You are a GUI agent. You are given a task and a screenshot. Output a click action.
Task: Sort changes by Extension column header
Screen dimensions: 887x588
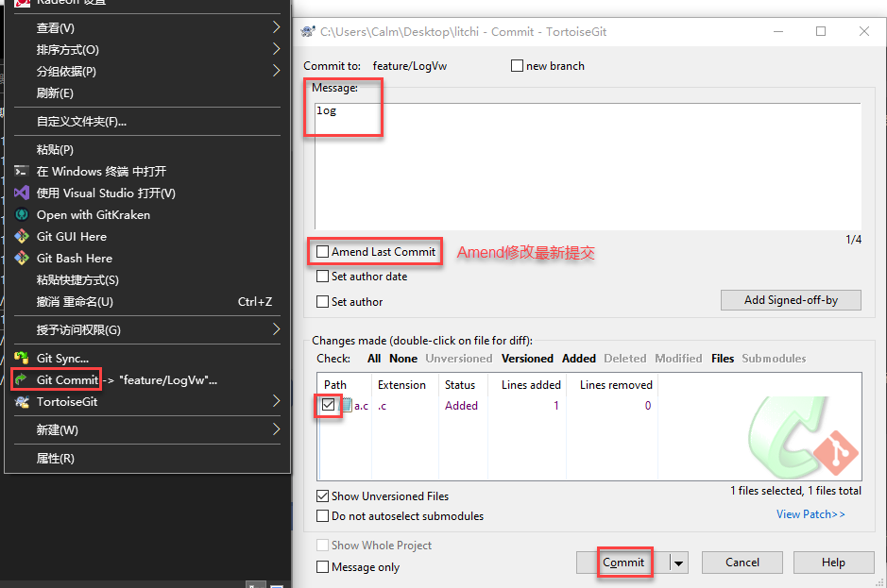tap(405, 384)
